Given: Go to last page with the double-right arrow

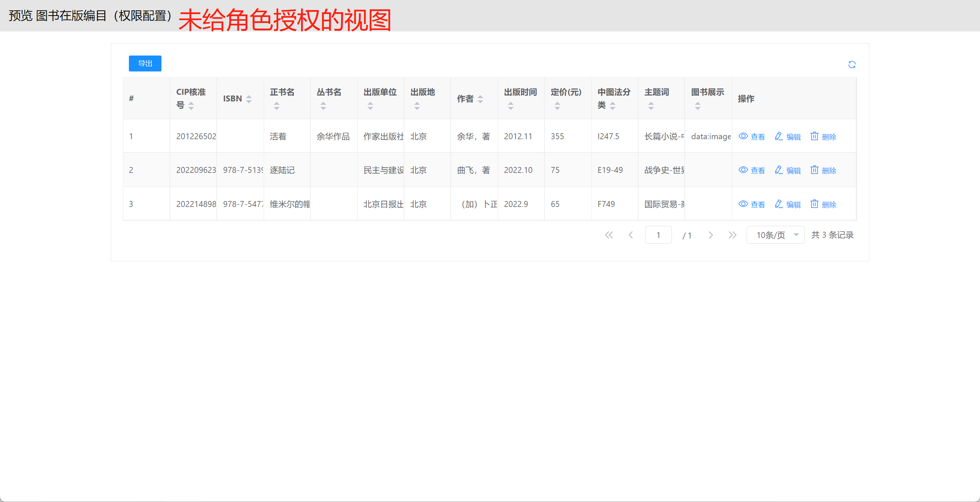Looking at the screenshot, I should tap(732, 235).
